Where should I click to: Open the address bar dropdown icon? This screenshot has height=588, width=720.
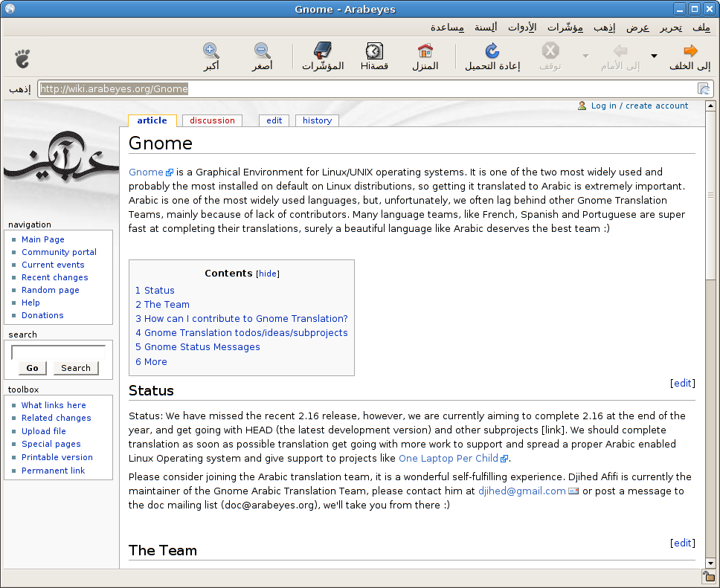click(703, 89)
